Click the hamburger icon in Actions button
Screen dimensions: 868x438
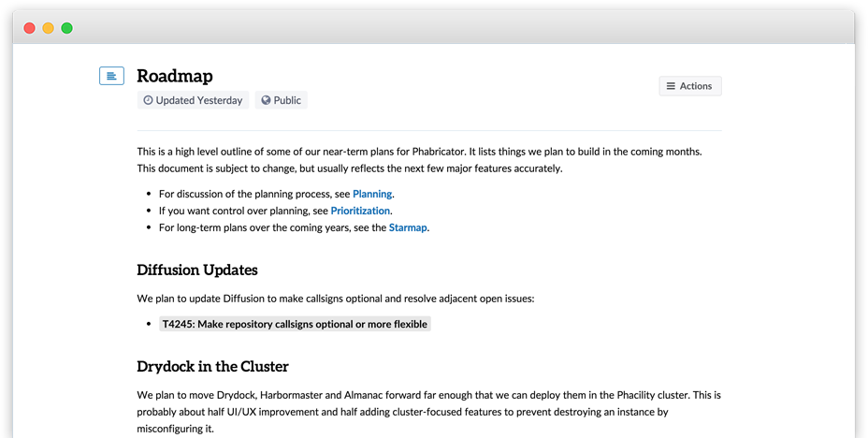[671, 86]
